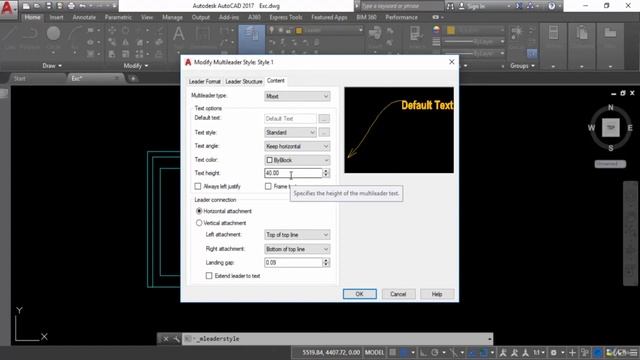Click the ViewCube N compass letter
Screen dimensions: 640x360
pyautogui.click(x=611, y=107)
